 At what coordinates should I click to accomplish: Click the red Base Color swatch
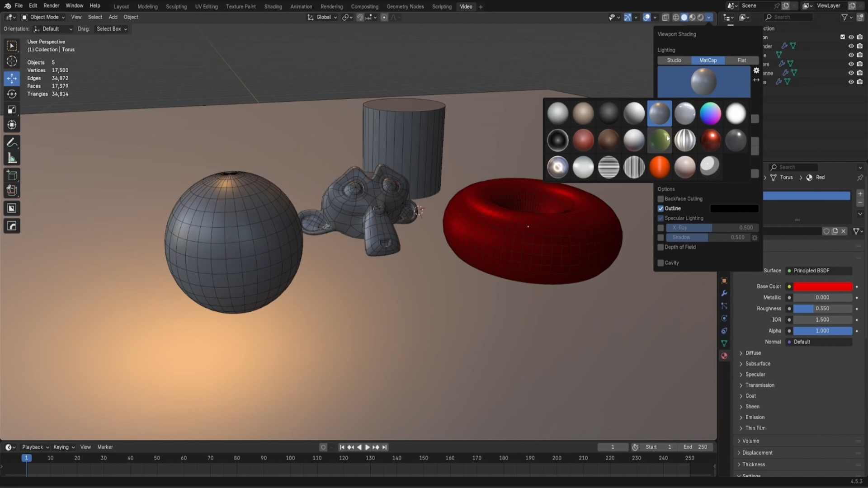822,286
